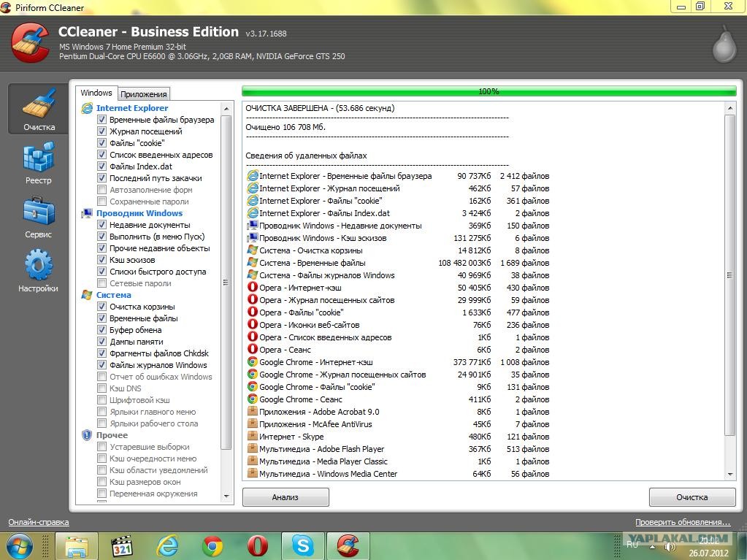Open Media Player Classic from taskbar
This screenshot has height=560, width=747.
pos(121,546)
